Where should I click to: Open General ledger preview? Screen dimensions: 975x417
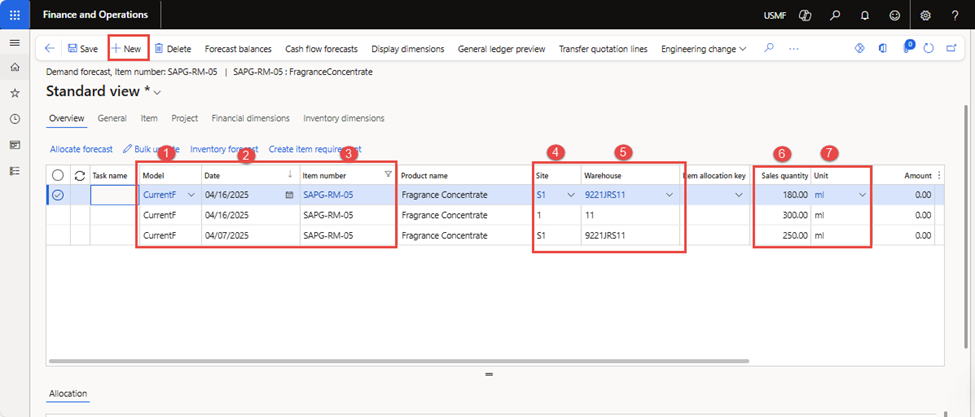coord(501,48)
